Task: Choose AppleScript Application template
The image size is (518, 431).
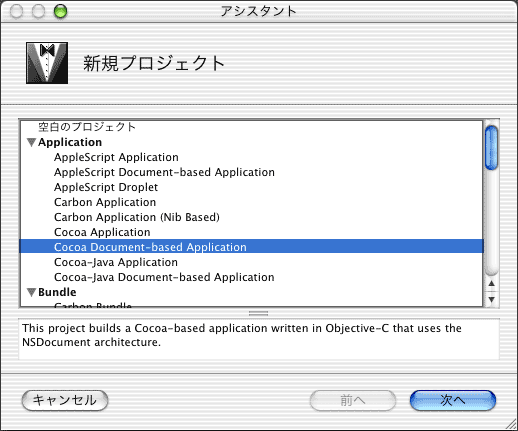Action: (116, 157)
